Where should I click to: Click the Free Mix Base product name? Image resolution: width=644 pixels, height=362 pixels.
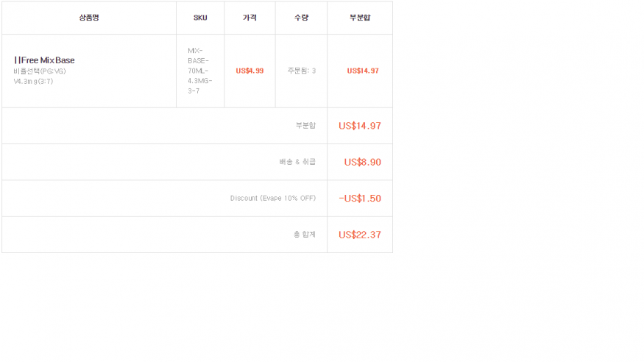coord(44,60)
